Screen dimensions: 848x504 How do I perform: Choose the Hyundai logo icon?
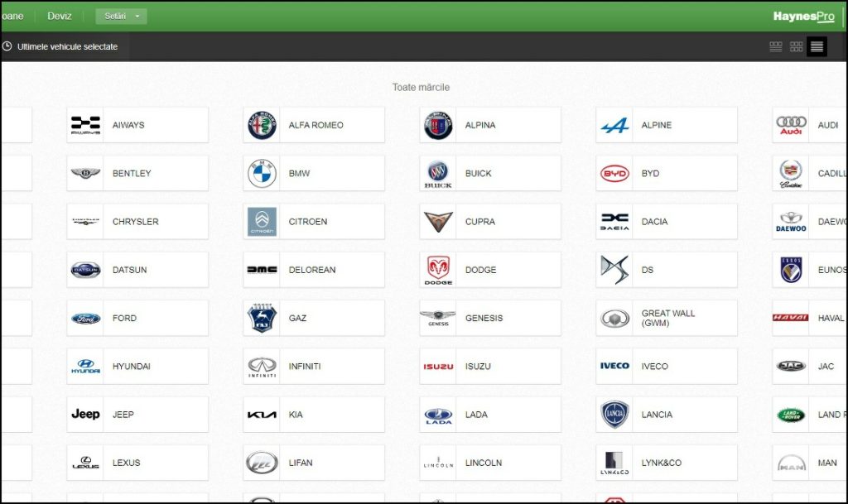coord(85,367)
